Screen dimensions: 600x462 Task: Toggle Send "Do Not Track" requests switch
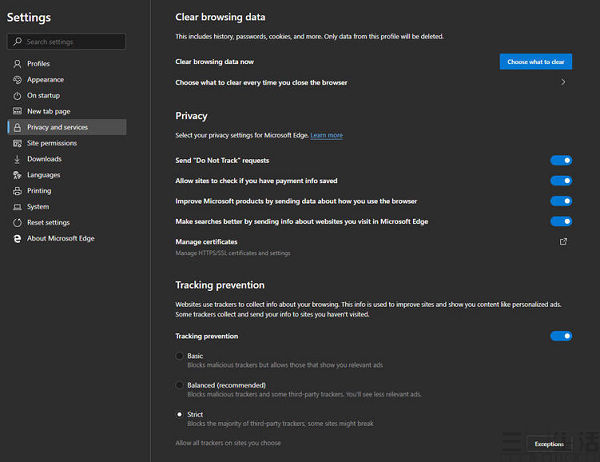[x=561, y=160]
